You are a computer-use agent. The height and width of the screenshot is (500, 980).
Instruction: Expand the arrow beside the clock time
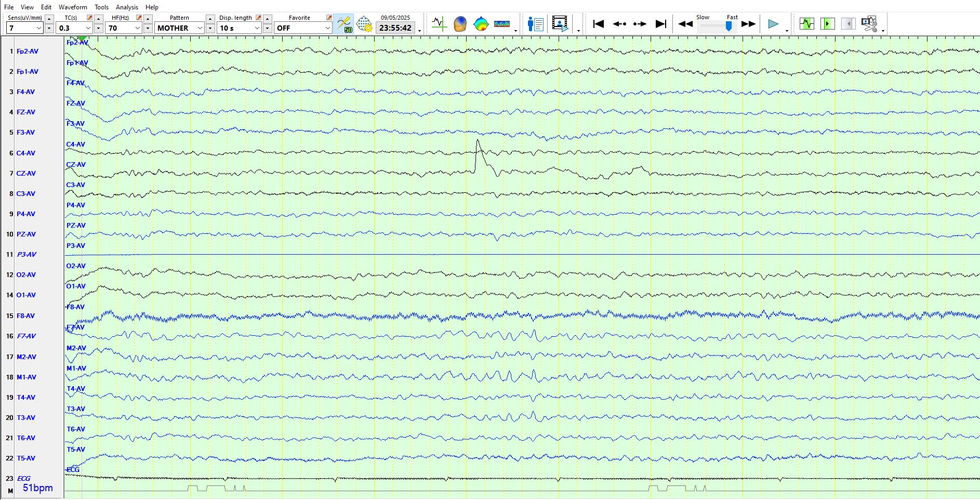419,30
